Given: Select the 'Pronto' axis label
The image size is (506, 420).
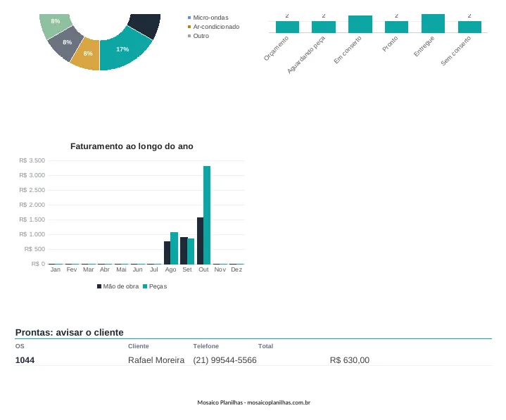Looking at the screenshot, I should [390, 44].
